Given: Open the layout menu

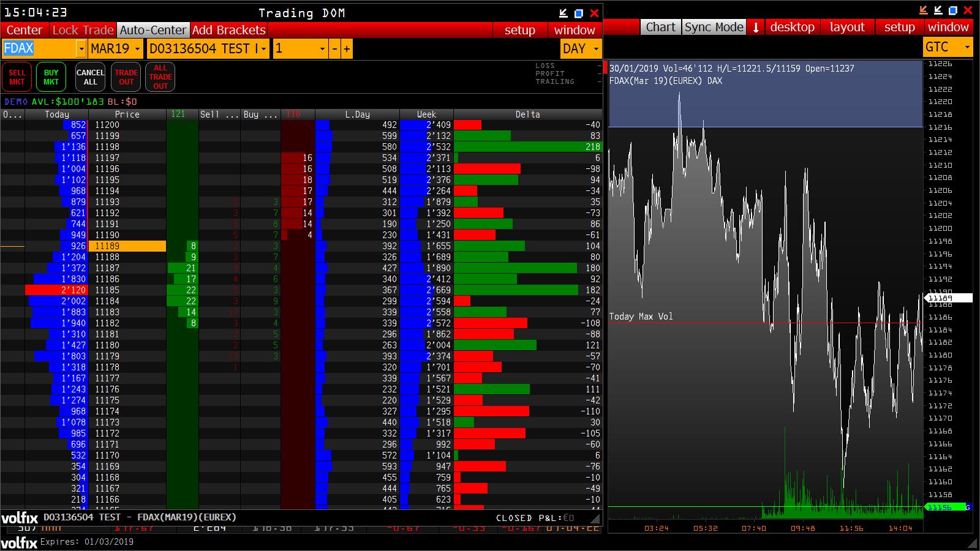Looking at the screenshot, I should pyautogui.click(x=847, y=27).
